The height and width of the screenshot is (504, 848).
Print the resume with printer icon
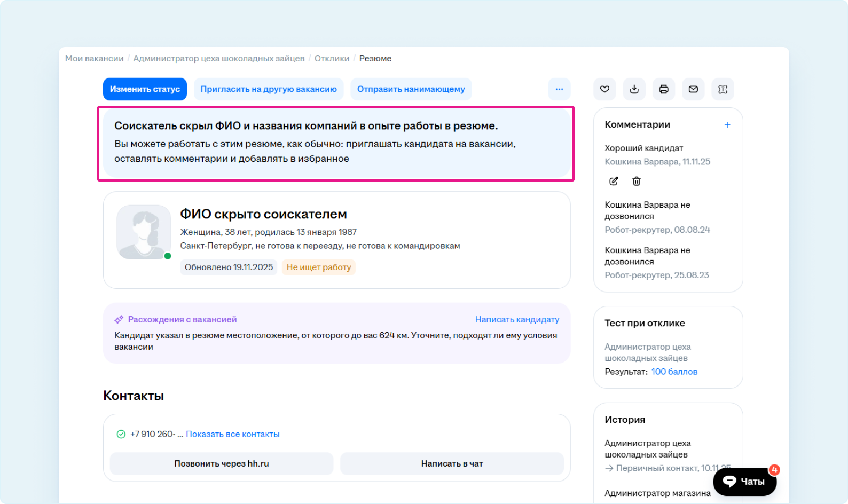664,89
